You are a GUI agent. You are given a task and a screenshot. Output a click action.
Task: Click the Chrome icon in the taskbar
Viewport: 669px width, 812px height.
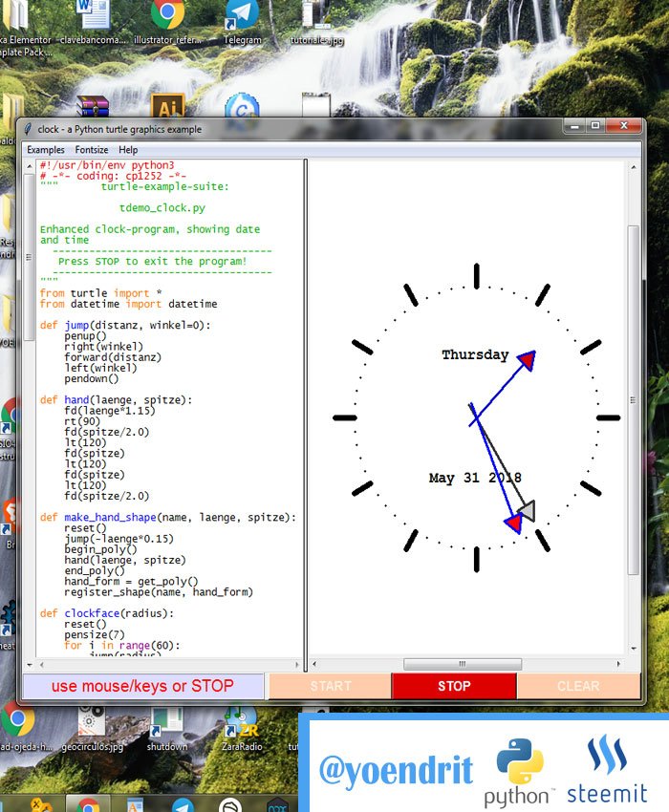click(88, 804)
